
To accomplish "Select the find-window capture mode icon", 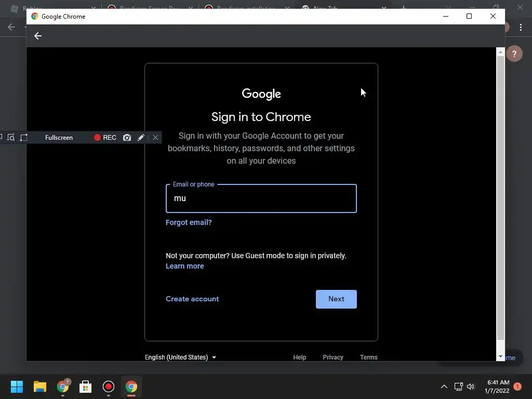I will 11,137.
